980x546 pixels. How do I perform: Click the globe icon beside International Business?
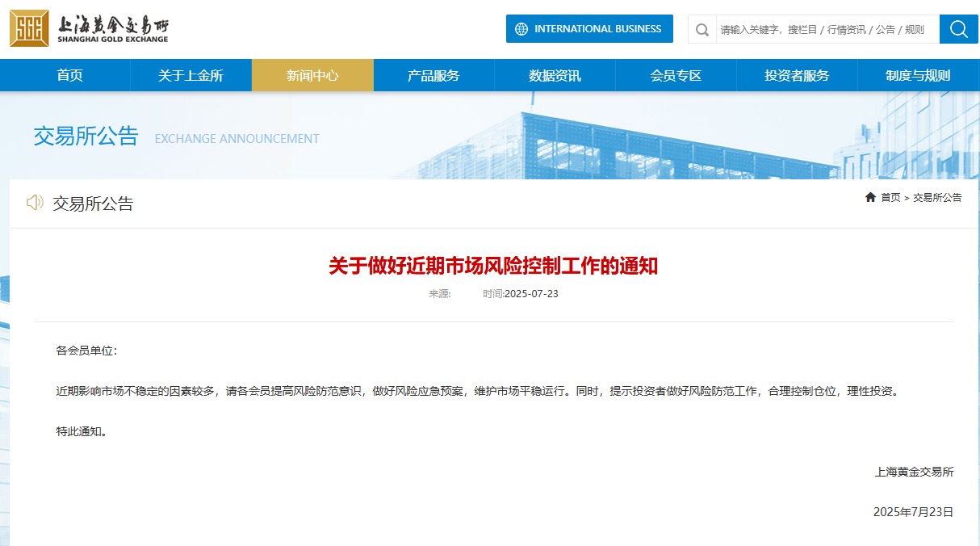521,29
